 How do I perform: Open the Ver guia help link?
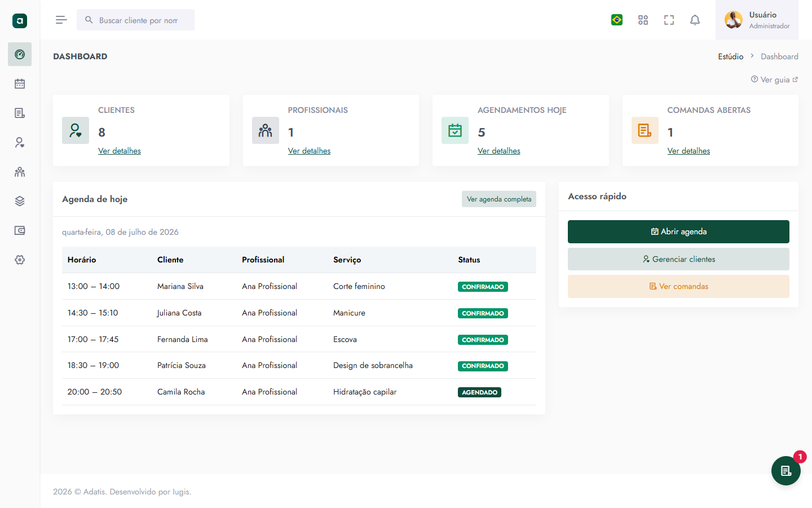coord(775,80)
